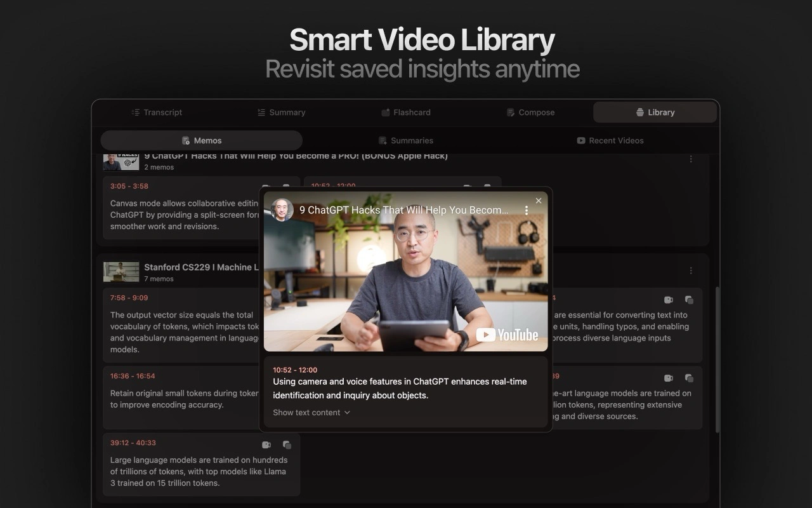Click the 7:58 - 9:09 timestamp
The width and height of the screenshot is (812, 508).
click(x=129, y=298)
